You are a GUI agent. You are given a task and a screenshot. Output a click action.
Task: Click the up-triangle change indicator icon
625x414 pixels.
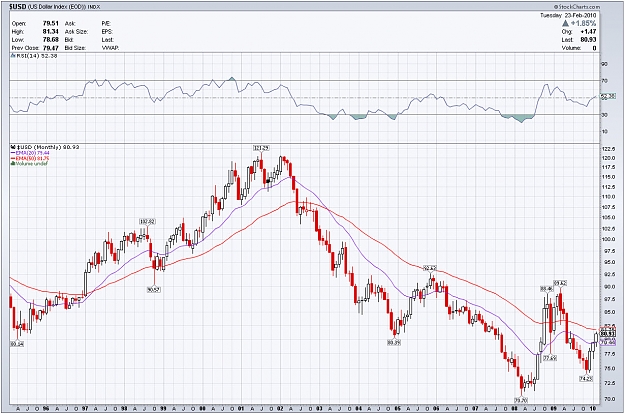pyautogui.click(x=565, y=24)
